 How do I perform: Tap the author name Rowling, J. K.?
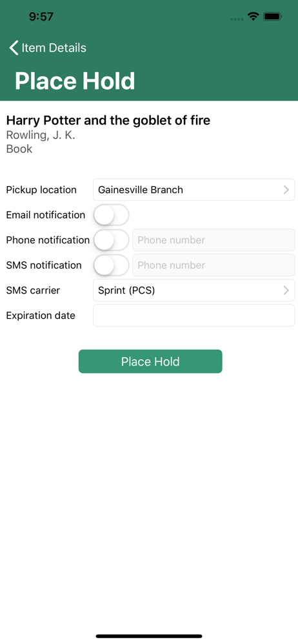[x=41, y=135]
